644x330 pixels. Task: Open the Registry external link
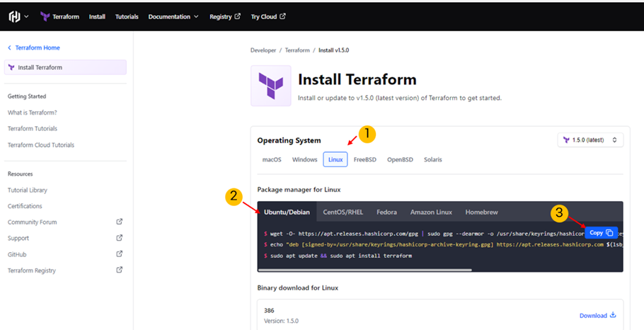224,16
